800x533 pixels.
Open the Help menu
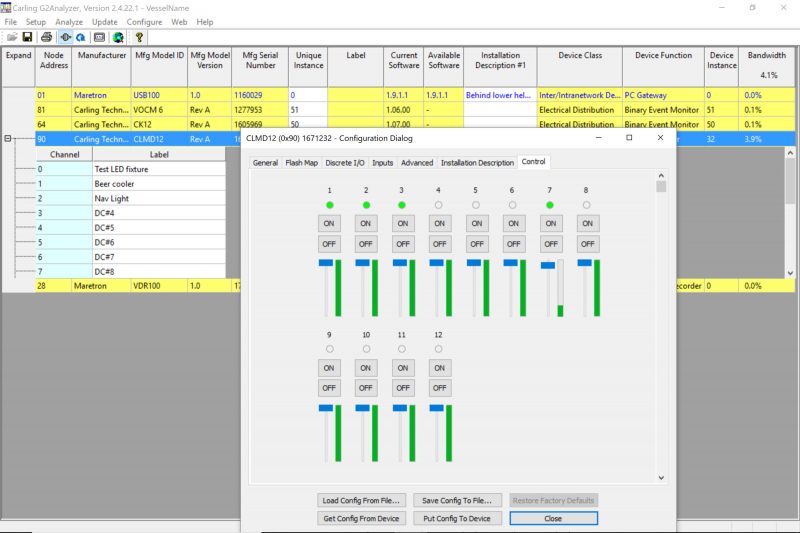coord(205,22)
